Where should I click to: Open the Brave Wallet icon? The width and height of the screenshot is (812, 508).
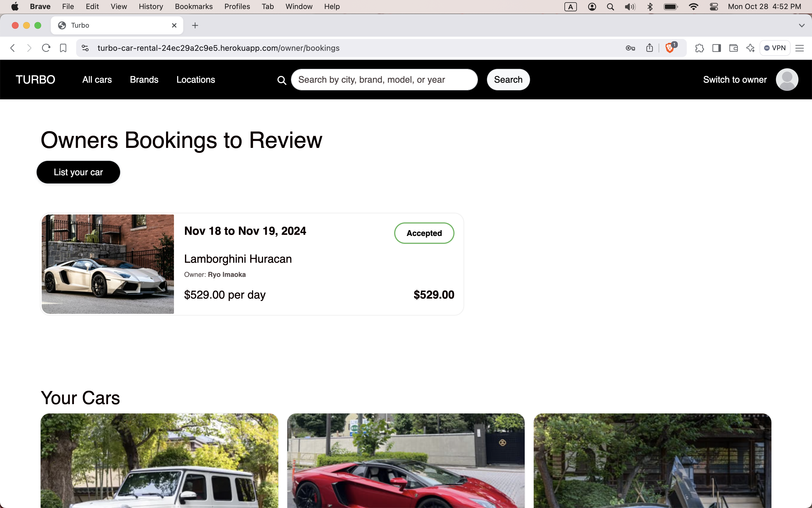coord(734,48)
